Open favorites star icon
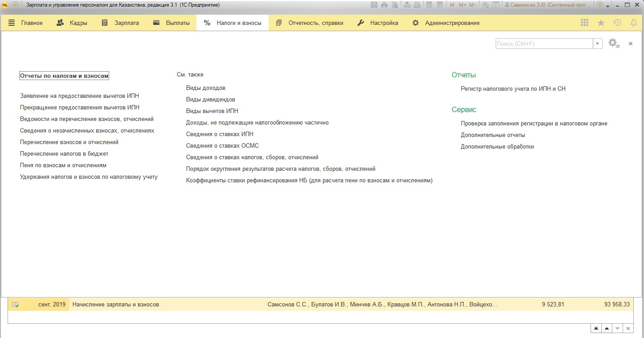644x338 pixels. pyautogui.click(x=601, y=23)
